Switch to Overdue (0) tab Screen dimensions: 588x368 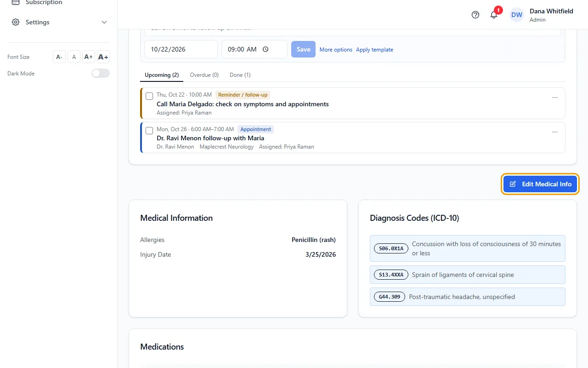click(x=204, y=75)
